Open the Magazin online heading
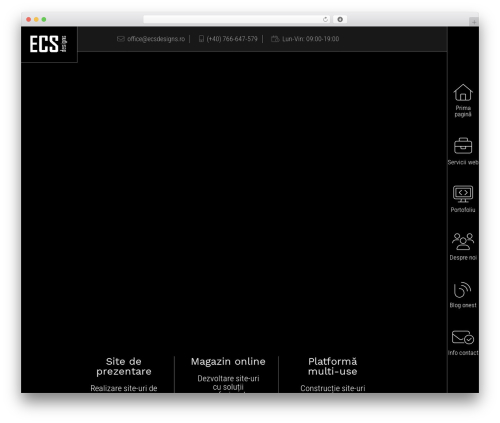Image resolution: width=500 pixels, height=423 pixels. [228, 361]
